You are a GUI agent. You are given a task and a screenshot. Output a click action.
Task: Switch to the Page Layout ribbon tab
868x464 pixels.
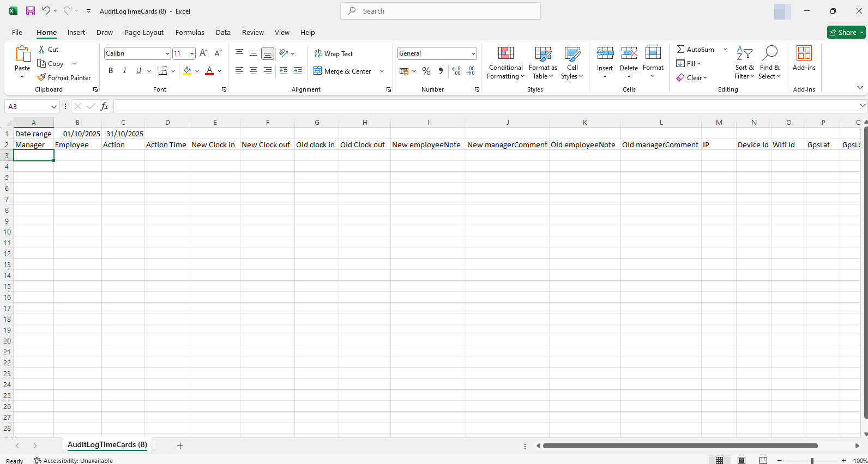tap(144, 32)
